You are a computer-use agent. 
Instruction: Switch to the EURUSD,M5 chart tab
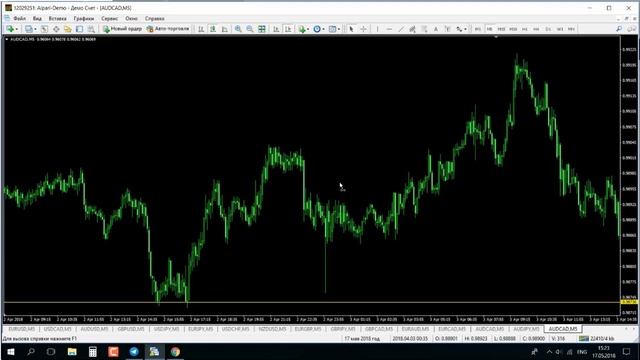tap(22, 329)
